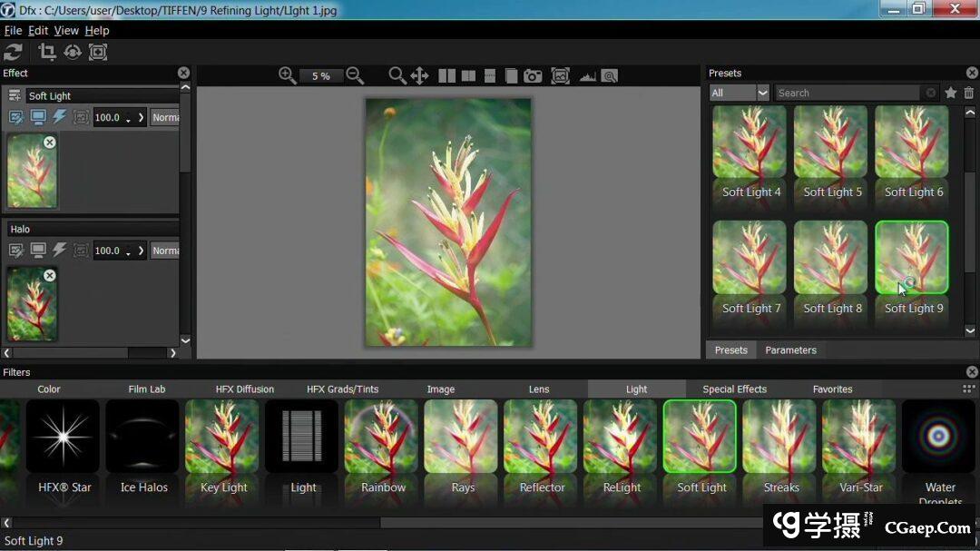Show the histogram from the viewer toolbar
Screen dimensions: 980x551
[x=585, y=76]
